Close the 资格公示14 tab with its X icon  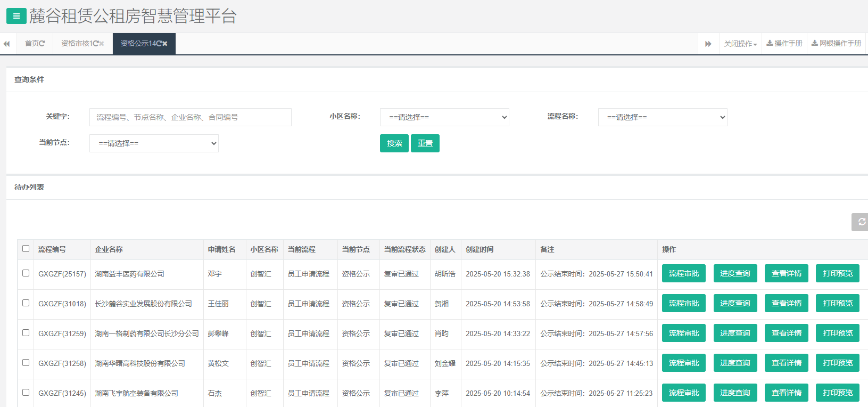[x=165, y=44]
